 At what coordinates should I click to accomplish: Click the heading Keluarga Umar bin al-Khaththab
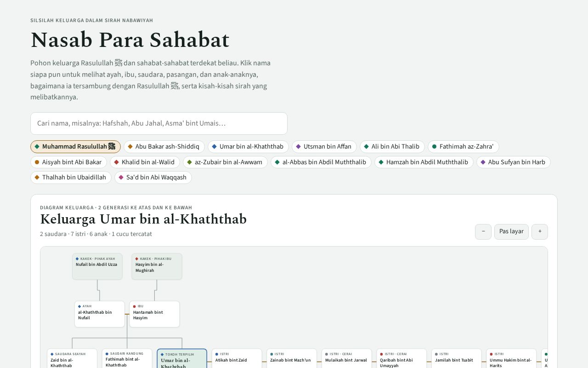(x=143, y=219)
